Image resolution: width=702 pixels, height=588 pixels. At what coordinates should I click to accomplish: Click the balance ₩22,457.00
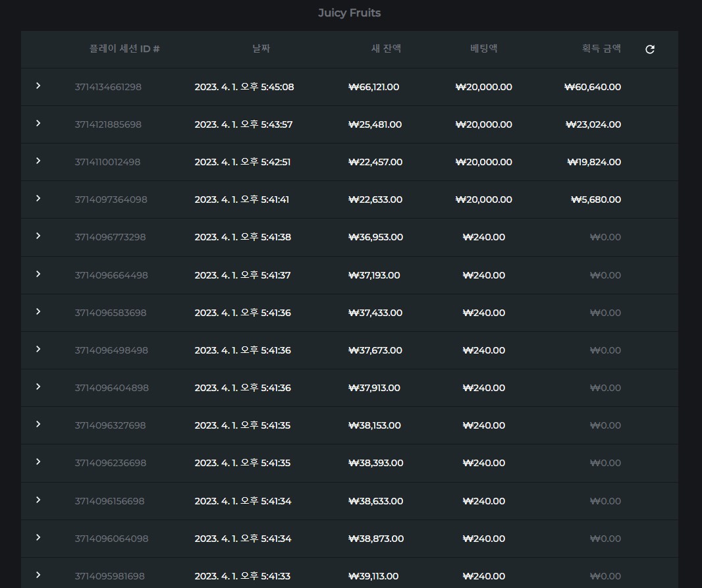point(375,162)
